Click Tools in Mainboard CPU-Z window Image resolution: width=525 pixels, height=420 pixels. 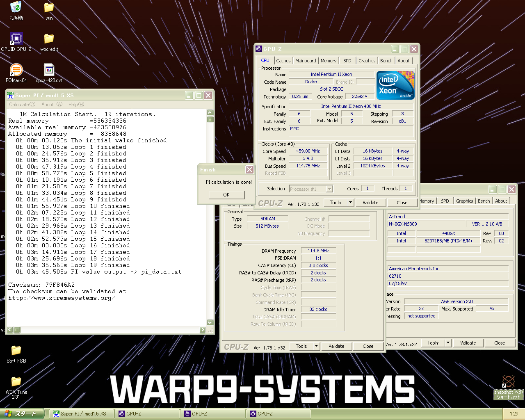[433, 343]
